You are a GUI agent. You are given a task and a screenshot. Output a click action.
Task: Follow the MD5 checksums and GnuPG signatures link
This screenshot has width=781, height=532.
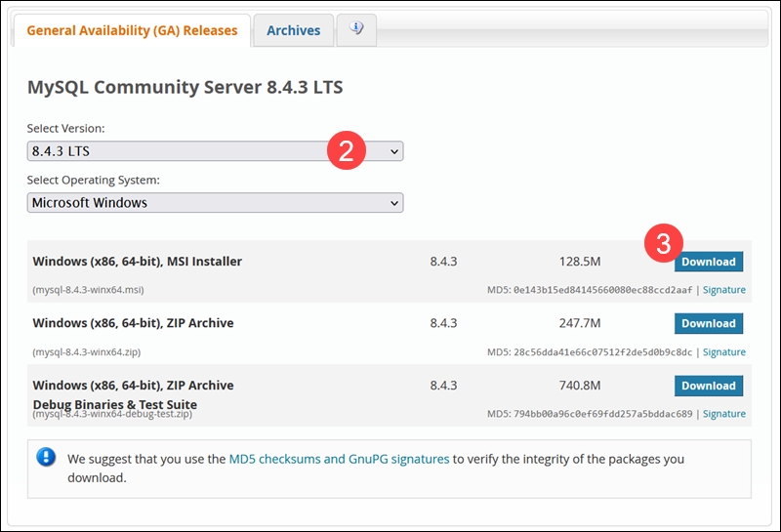tap(339, 459)
